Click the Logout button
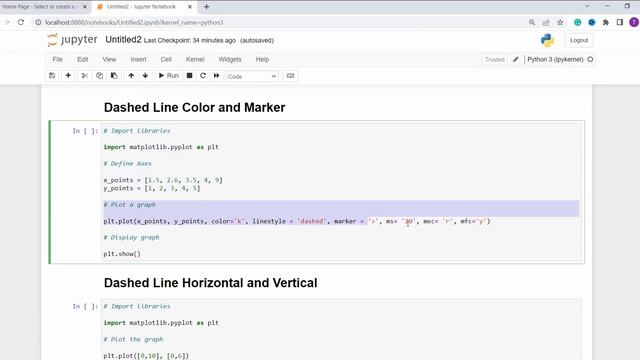The width and height of the screenshot is (640, 360). (579, 40)
